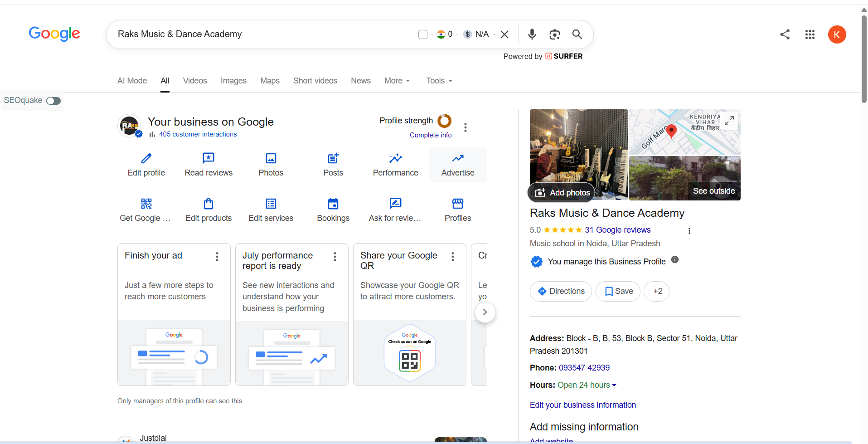Open Google Lens image search icon

click(x=554, y=34)
